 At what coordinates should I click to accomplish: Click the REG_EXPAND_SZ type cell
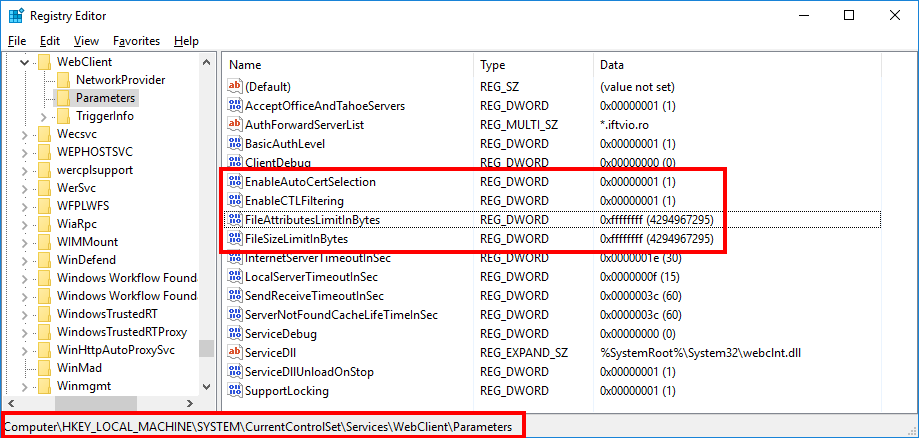pos(522,353)
